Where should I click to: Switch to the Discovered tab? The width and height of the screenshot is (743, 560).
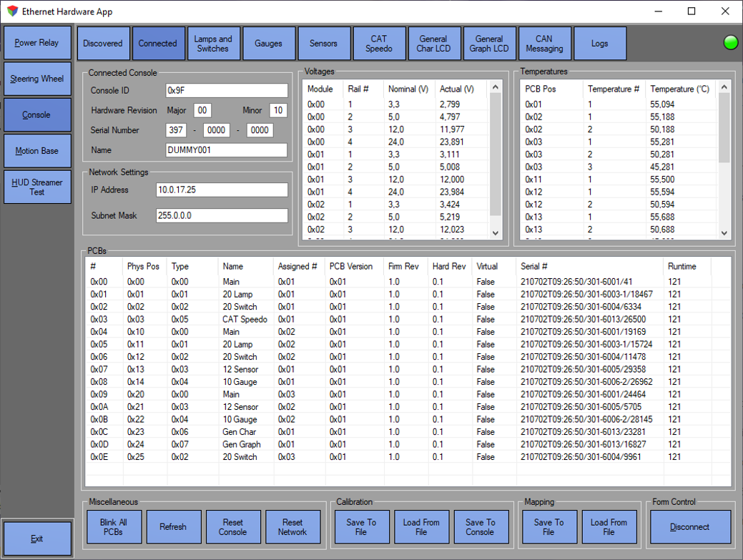[103, 44]
